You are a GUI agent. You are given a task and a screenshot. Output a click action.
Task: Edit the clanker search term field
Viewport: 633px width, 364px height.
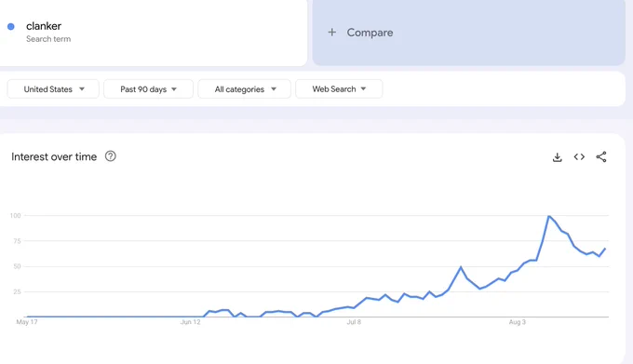click(x=154, y=33)
